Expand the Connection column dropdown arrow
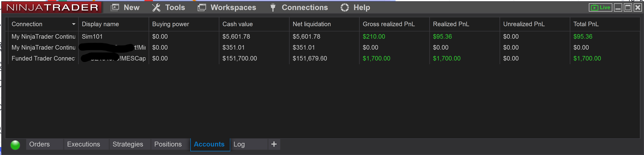The image size is (644, 155). point(74,24)
